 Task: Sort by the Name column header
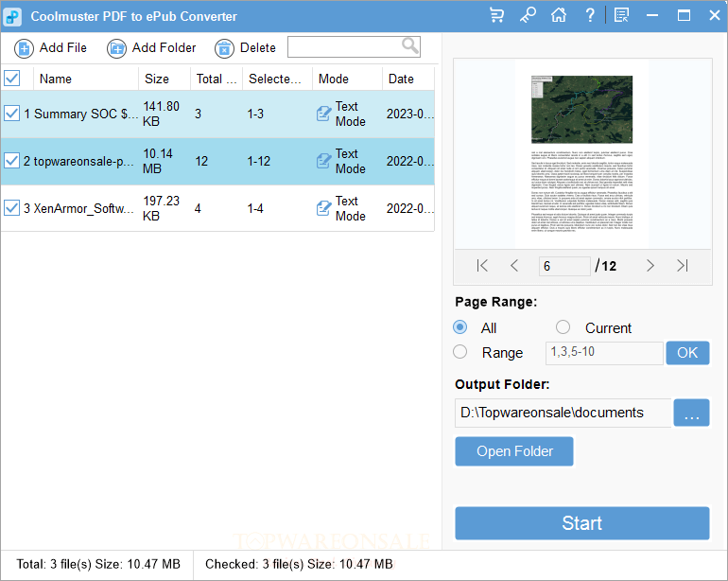tap(86, 79)
